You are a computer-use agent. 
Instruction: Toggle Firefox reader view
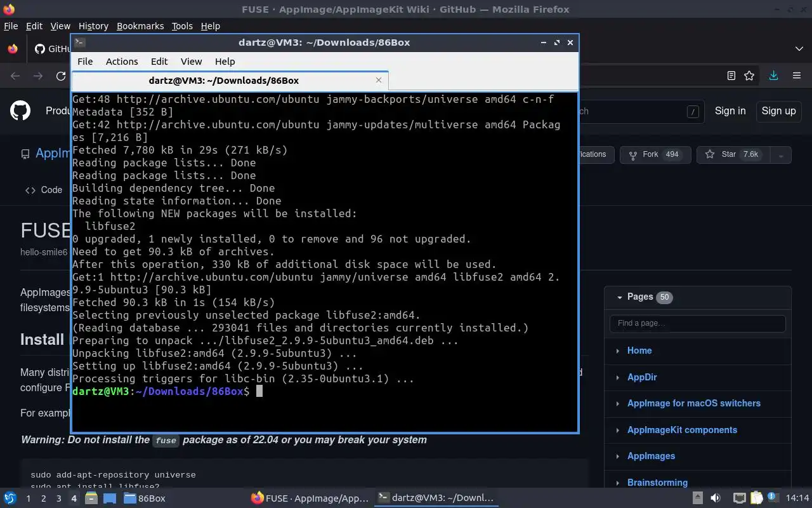click(x=731, y=76)
